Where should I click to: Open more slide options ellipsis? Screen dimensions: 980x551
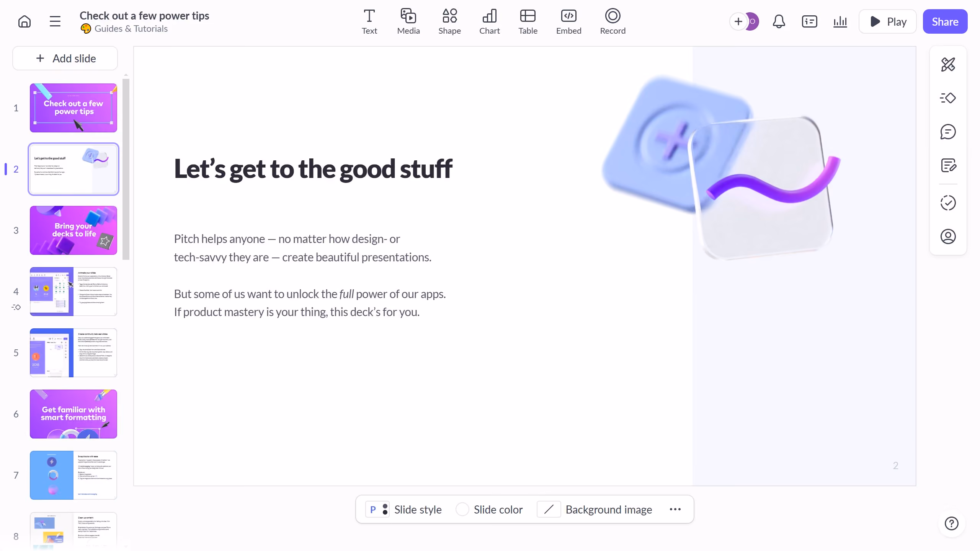coord(675,509)
